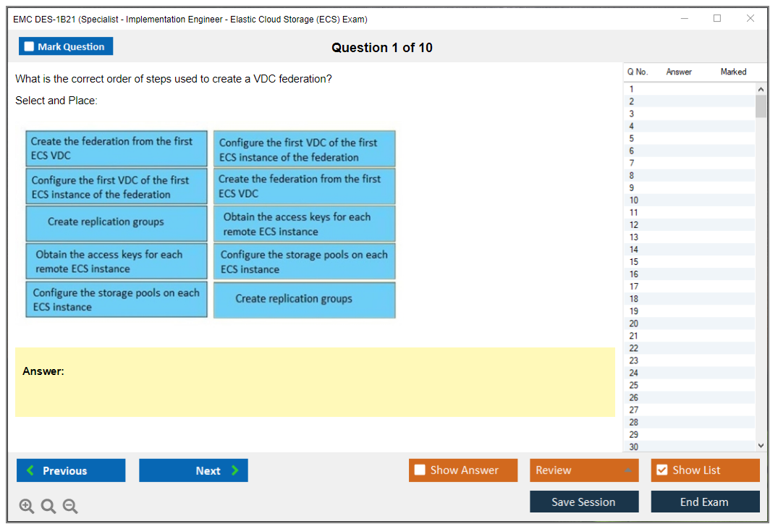Click the Q No. column header
This screenshot has height=532, width=778.
(638, 72)
